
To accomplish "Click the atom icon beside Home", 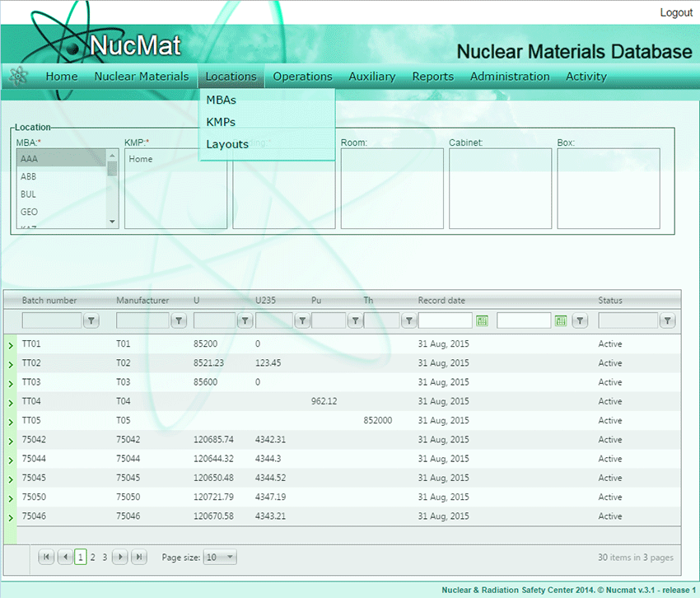I will 18,76.
